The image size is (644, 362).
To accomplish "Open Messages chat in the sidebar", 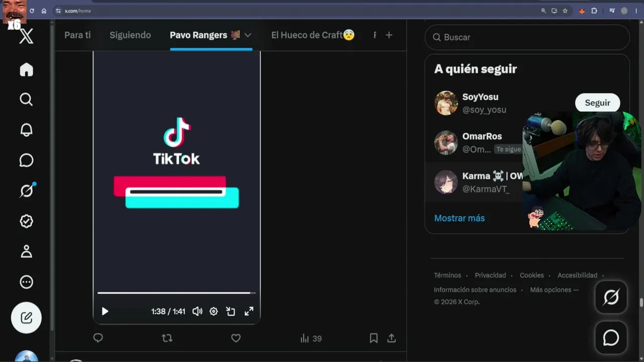I will coord(26,160).
